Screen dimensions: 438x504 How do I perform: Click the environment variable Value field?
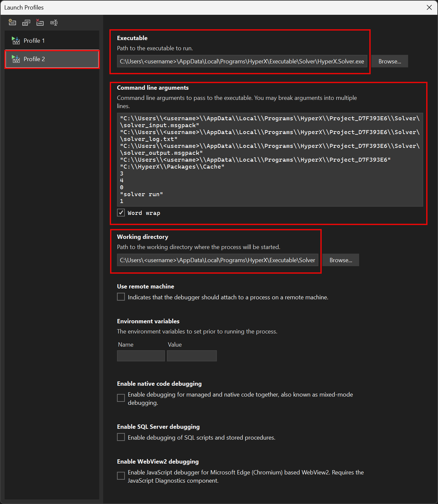[192, 356]
